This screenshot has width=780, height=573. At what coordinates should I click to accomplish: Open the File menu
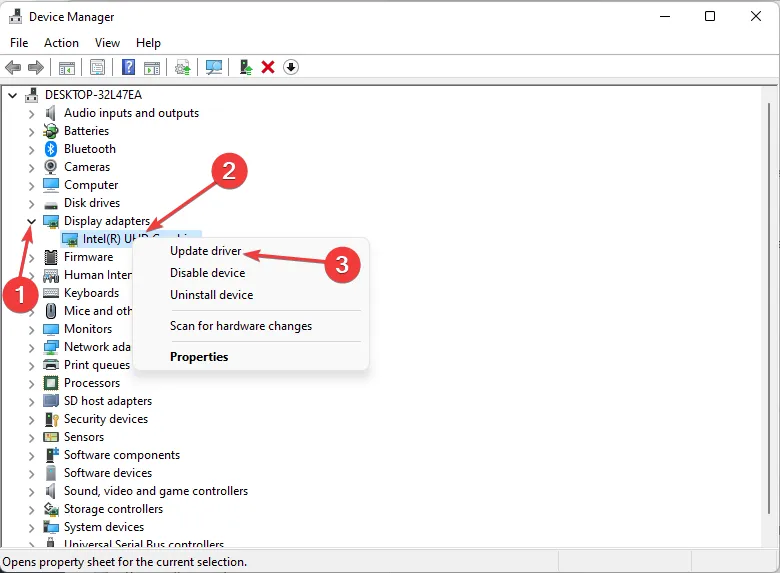coord(19,43)
